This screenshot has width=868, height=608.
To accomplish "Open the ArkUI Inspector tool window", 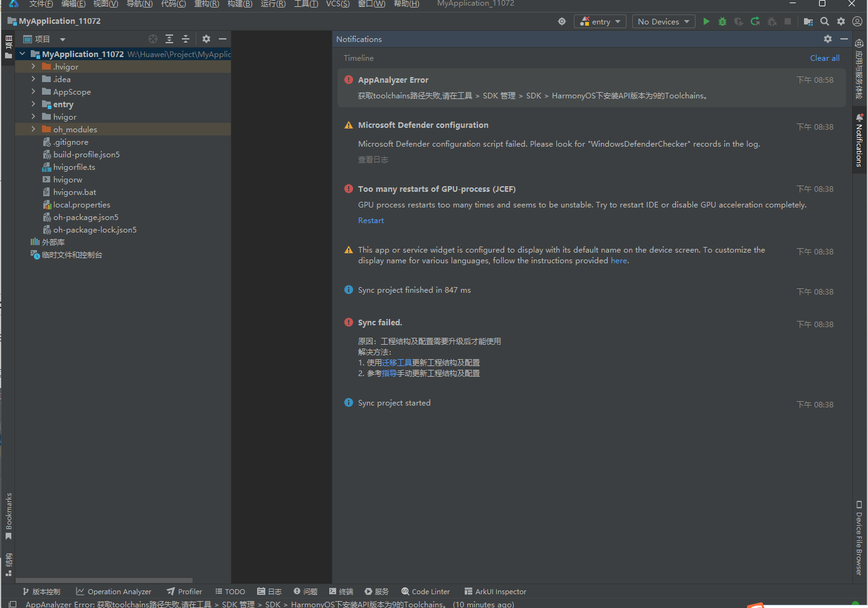I will point(495,592).
